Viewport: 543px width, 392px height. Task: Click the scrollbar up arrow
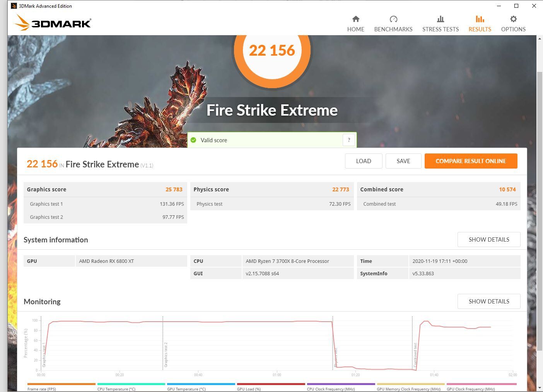coord(540,39)
